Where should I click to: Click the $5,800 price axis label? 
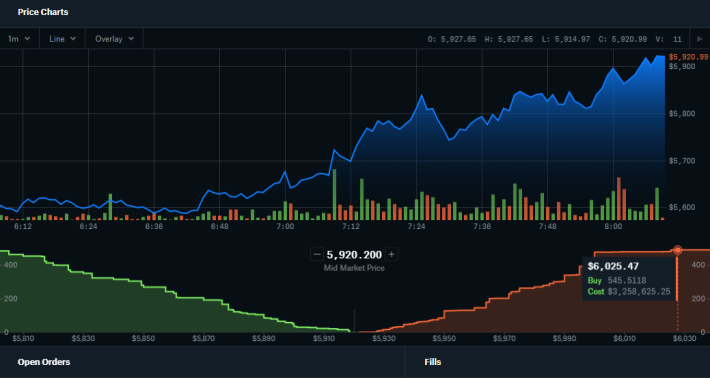(x=682, y=114)
